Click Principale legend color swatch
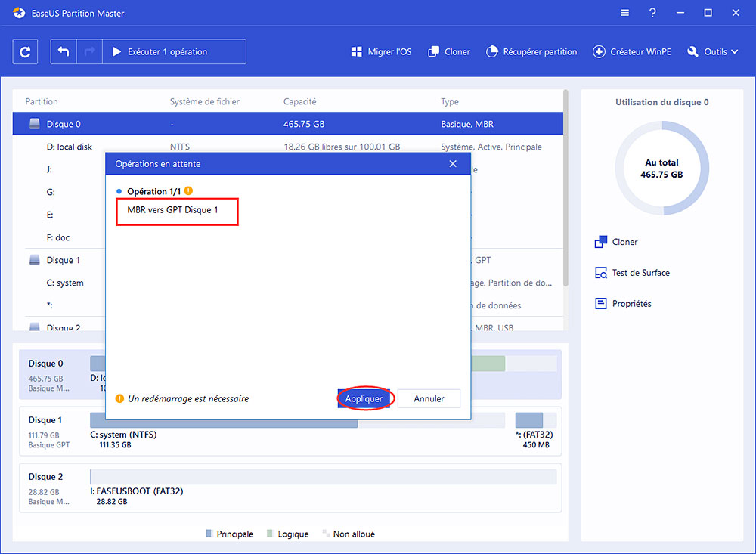The width and height of the screenshot is (756, 554). pyautogui.click(x=209, y=534)
